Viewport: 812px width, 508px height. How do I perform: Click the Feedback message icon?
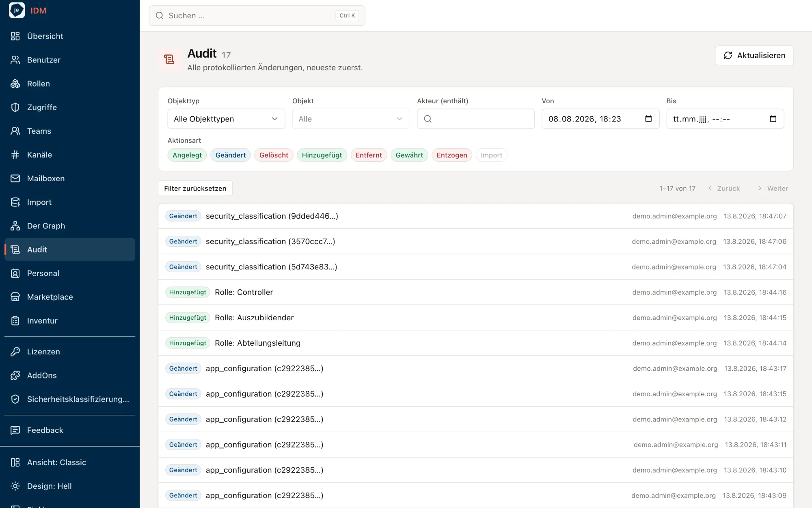15,430
